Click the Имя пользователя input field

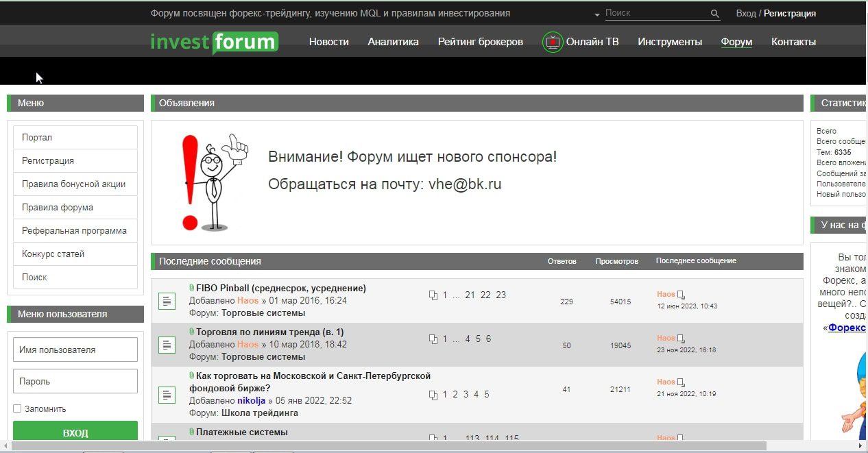(x=75, y=350)
